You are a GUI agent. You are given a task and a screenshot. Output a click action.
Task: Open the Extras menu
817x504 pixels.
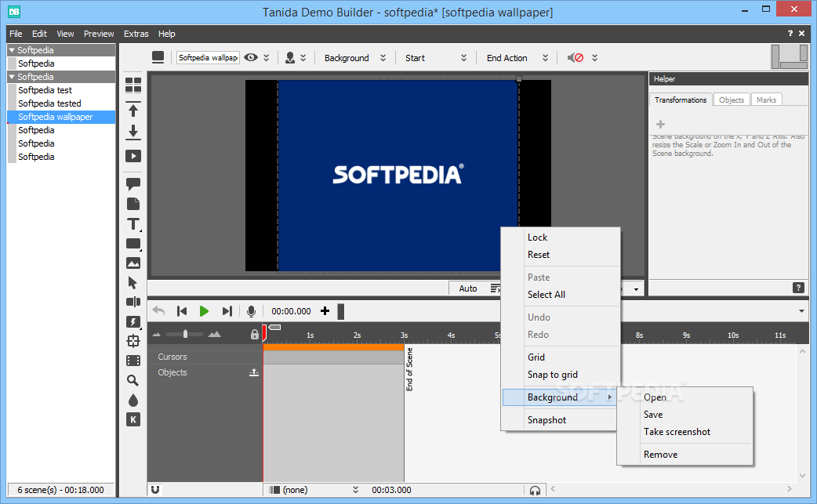point(136,34)
